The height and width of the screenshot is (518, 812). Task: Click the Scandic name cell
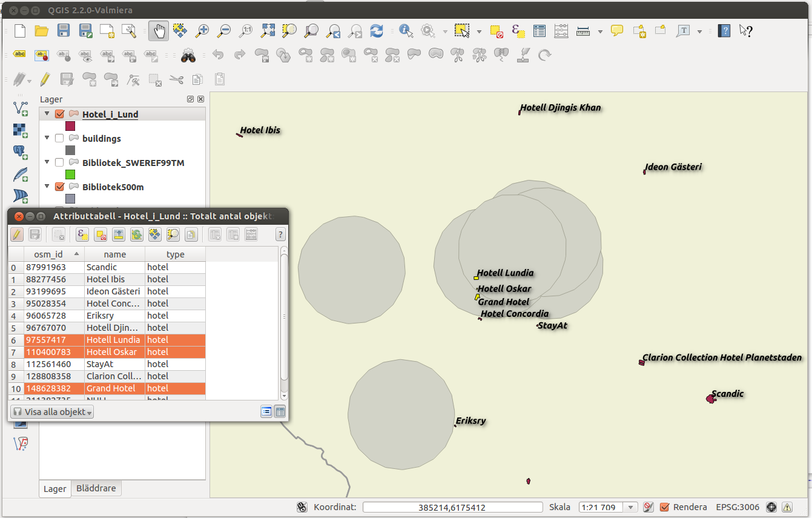pos(114,267)
